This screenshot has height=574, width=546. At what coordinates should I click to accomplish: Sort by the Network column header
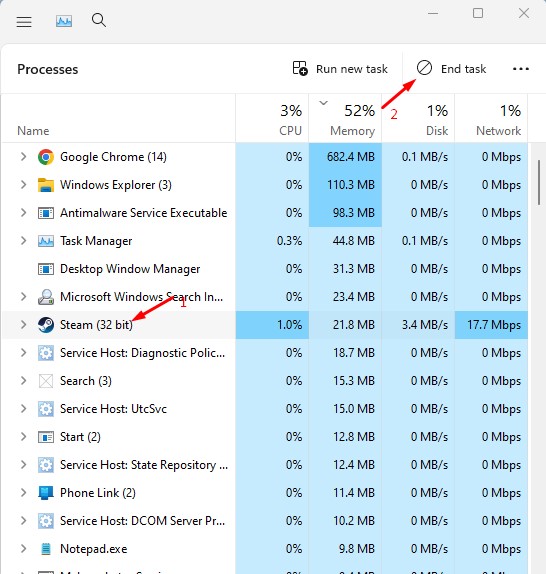coord(491,119)
